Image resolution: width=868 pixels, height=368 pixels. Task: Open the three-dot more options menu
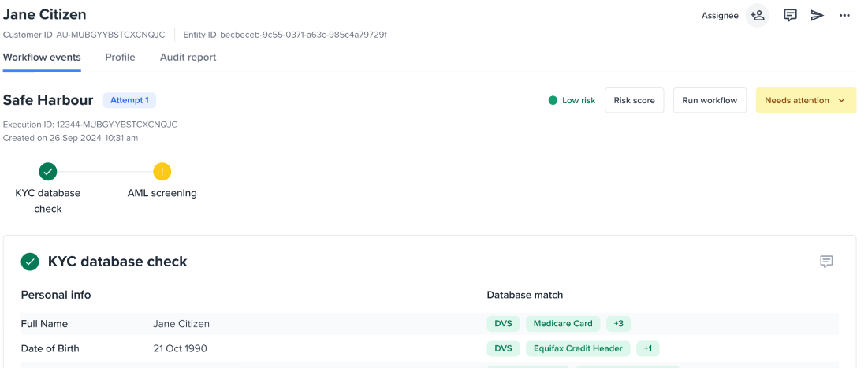pos(844,15)
